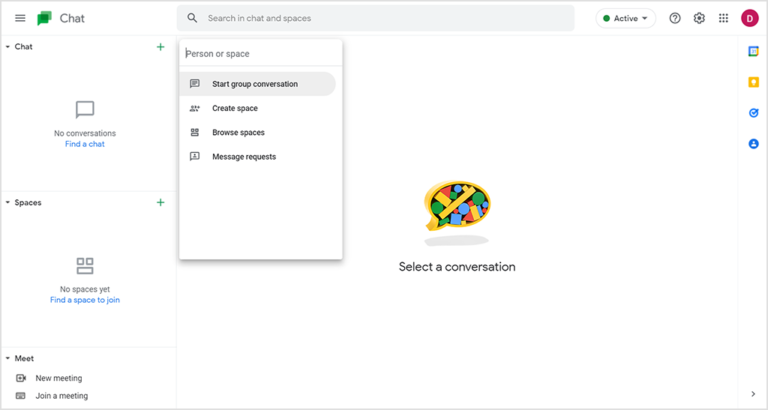The height and width of the screenshot is (410, 768).
Task: Click the plus icon beside Chat
Action: [160, 47]
